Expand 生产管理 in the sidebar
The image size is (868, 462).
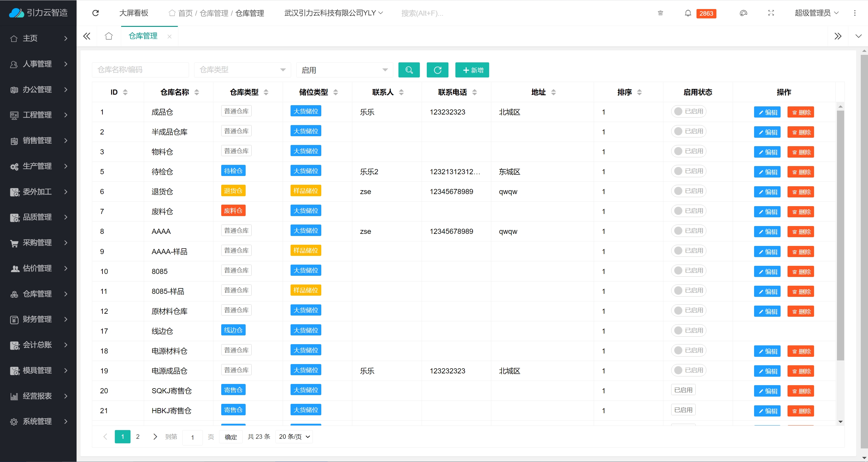click(38, 166)
